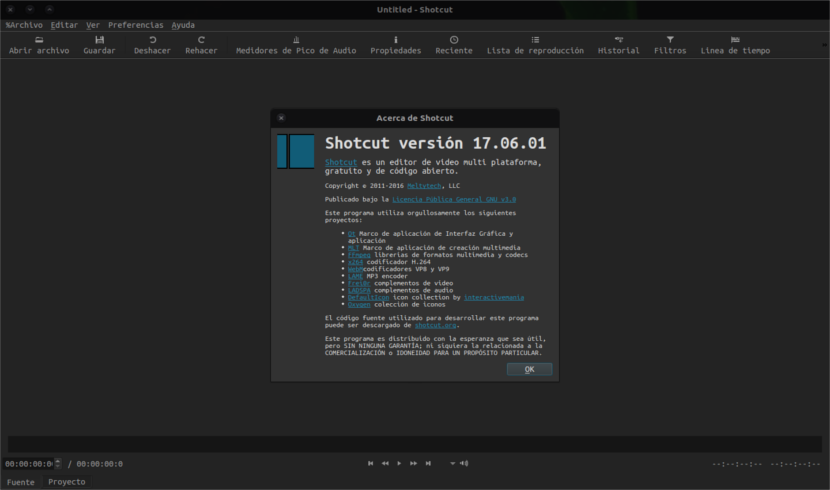Toggle the volume speaker control

[464, 464]
